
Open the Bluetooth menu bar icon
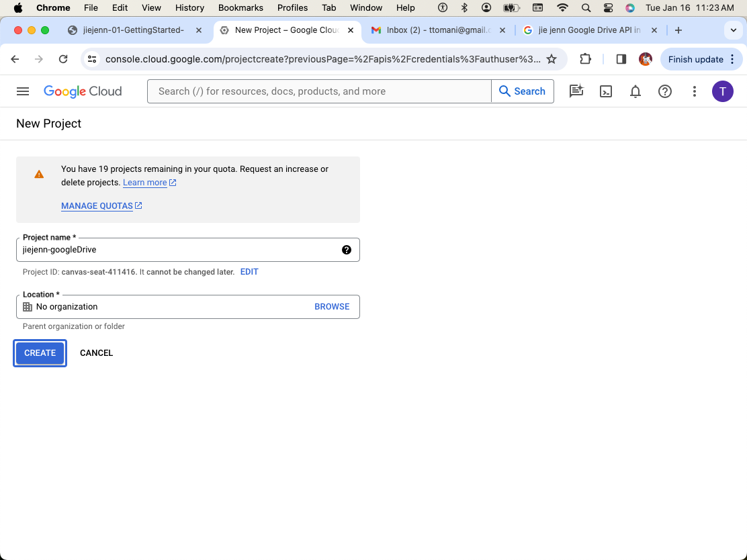click(464, 7)
